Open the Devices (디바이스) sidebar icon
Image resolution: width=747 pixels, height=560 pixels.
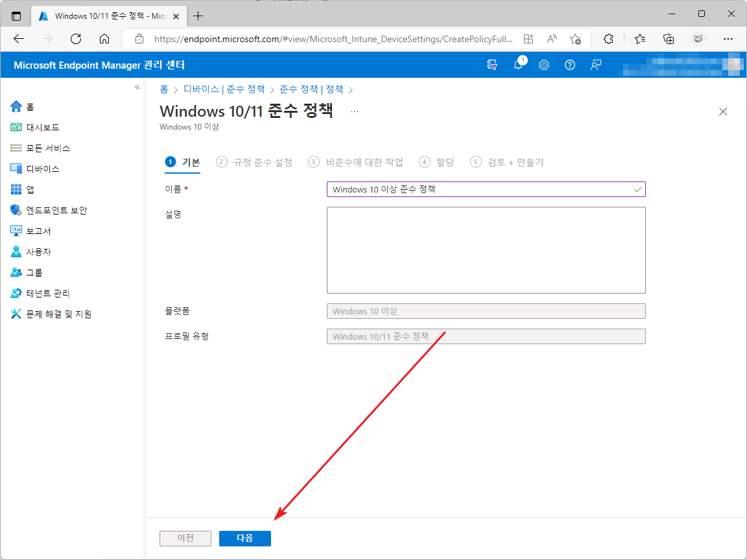[x=16, y=169]
